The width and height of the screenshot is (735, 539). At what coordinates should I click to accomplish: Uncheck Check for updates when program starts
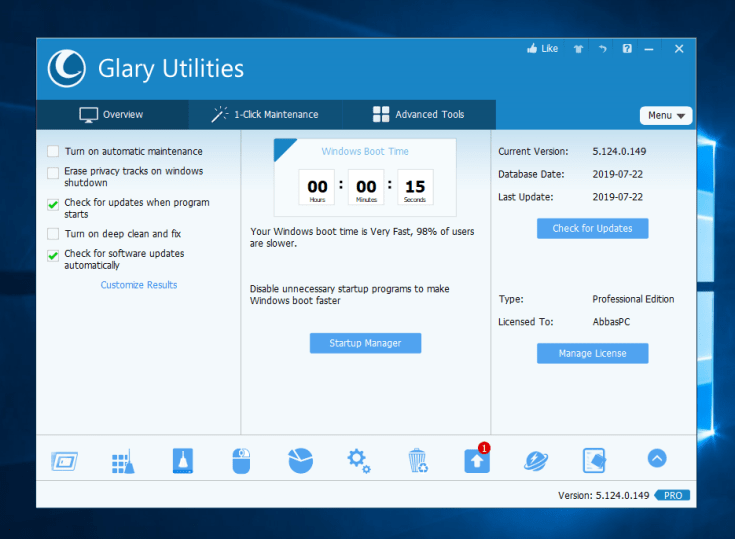click(53, 205)
